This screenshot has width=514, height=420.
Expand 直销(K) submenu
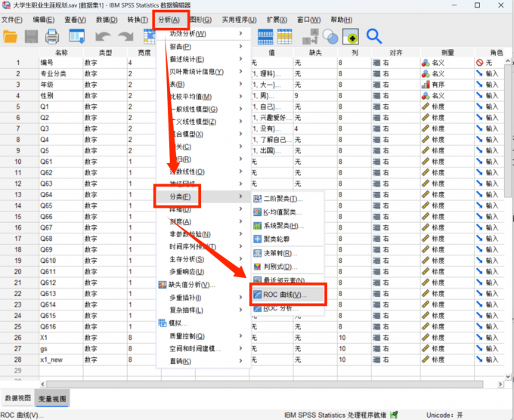203,361
